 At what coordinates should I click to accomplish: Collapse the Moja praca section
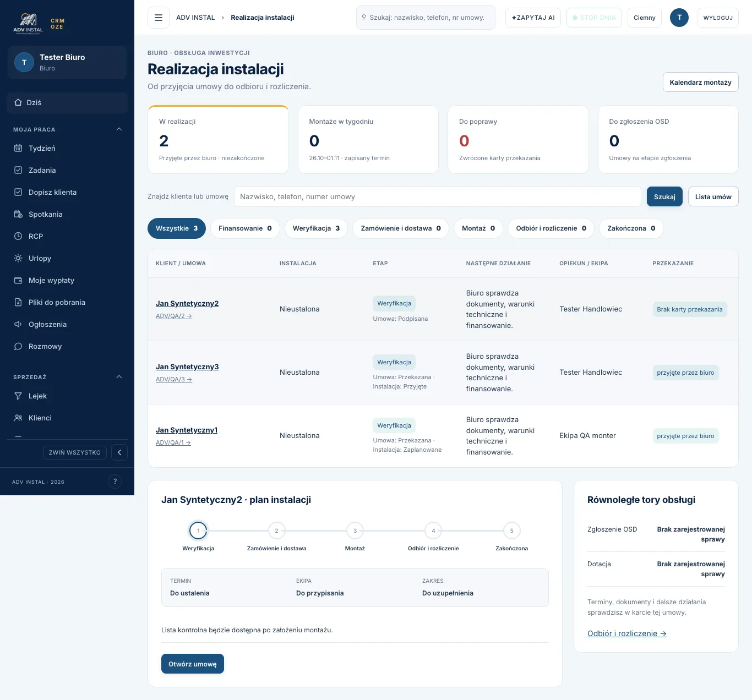pyautogui.click(x=119, y=129)
